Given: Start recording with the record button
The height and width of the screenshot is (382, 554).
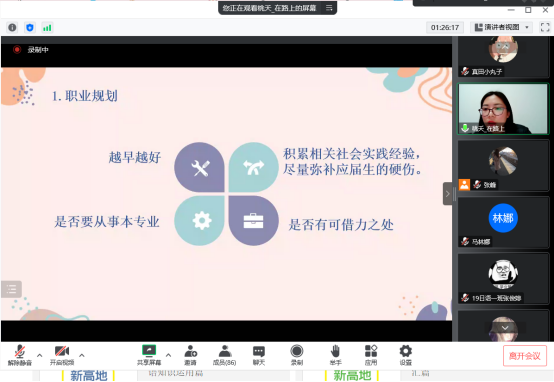Looking at the screenshot, I should pos(297,355).
